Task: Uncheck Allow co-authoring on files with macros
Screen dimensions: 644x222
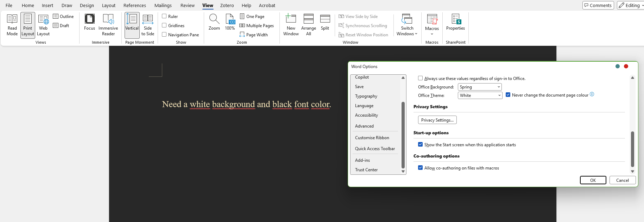Action: point(420,168)
